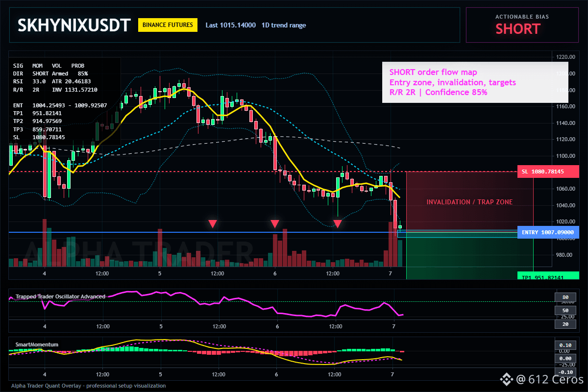Click the R/R 2R entry in info panel
Screen dimensions: 588x392
(26, 90)
